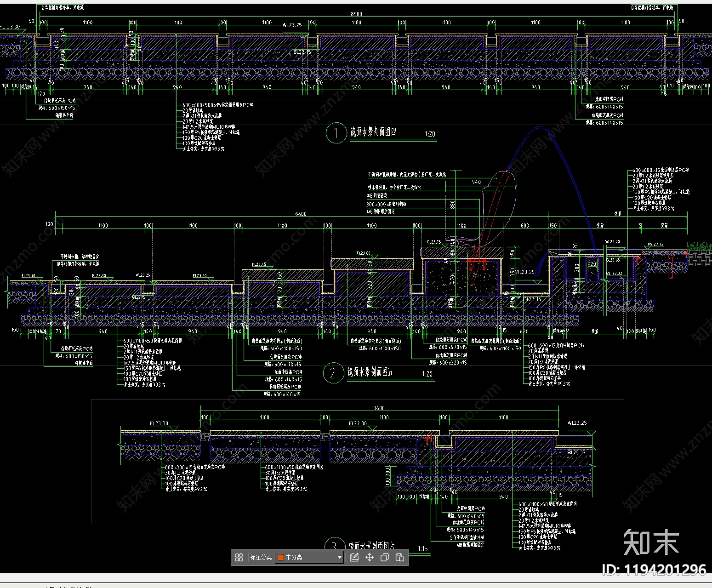The width and height of the screenshot is (712, 588).
Task: Select the TW 23.72 elevation label
Action: (655, 245)
